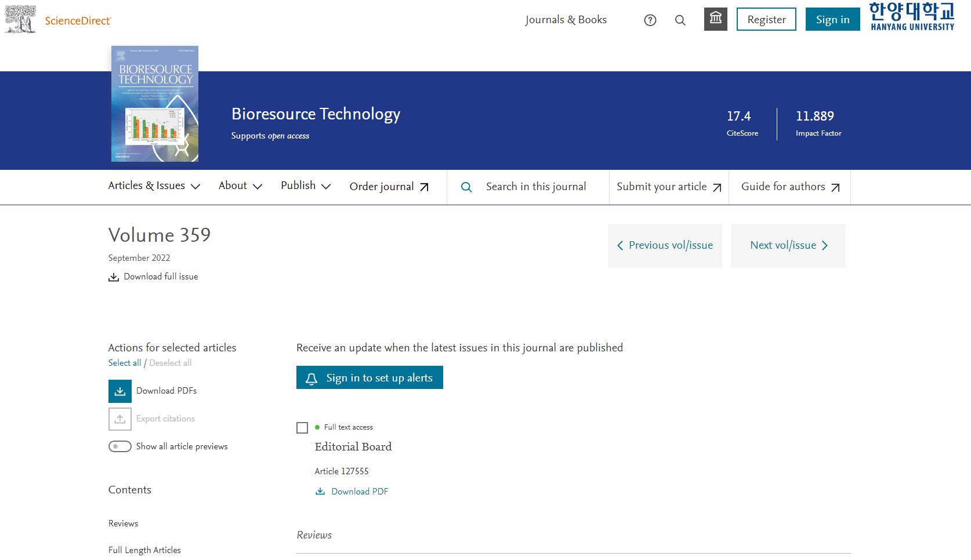Go to Next vol/issue

788,245
